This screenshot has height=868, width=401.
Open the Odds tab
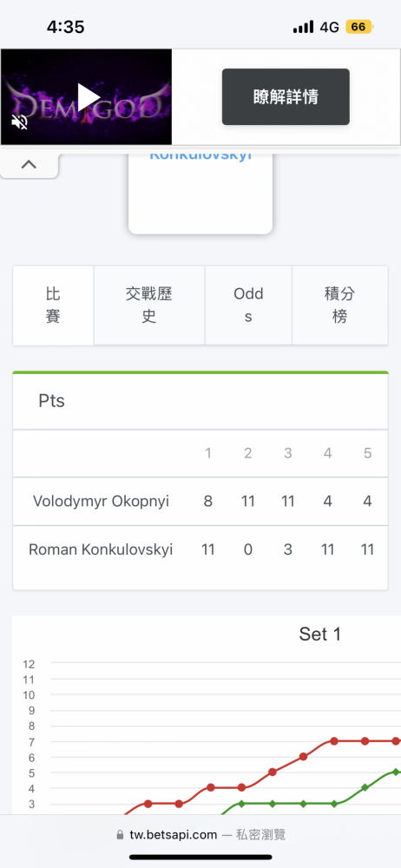[248, 305]
